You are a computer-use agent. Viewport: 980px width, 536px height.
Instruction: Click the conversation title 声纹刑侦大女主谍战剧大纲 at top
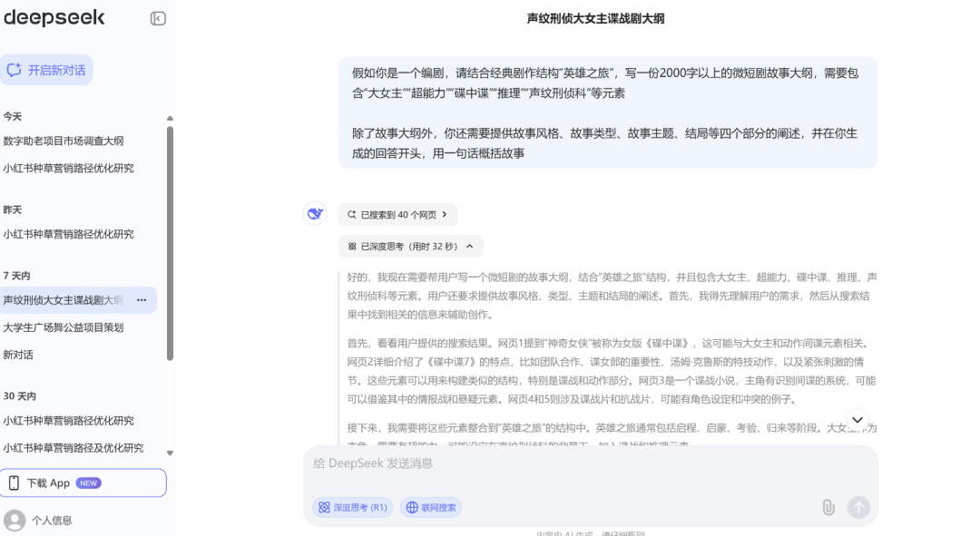click(595, 19)
